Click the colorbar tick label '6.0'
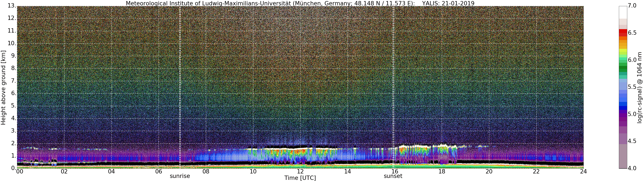Screen dimensions: 644x182 coord(632,60)
